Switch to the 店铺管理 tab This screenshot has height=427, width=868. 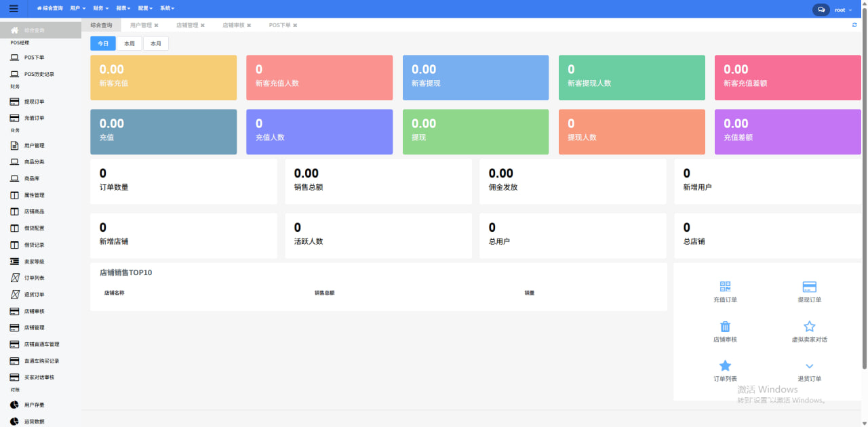pos(187,25)
